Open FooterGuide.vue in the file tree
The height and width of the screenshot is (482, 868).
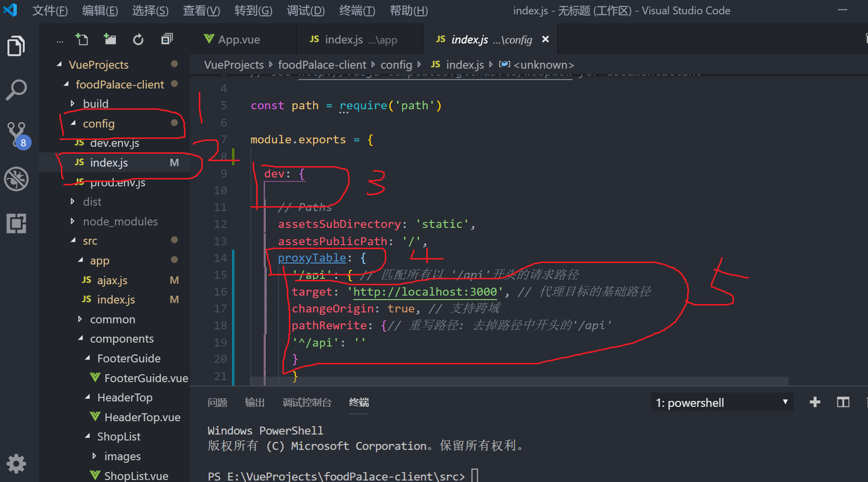pyautogui.click(x=114, y=378)
